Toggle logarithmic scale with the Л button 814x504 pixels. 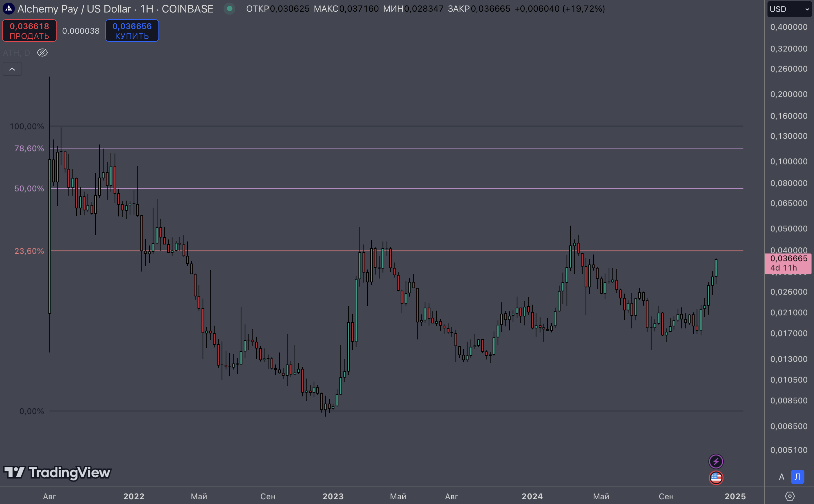click(797, 477)
